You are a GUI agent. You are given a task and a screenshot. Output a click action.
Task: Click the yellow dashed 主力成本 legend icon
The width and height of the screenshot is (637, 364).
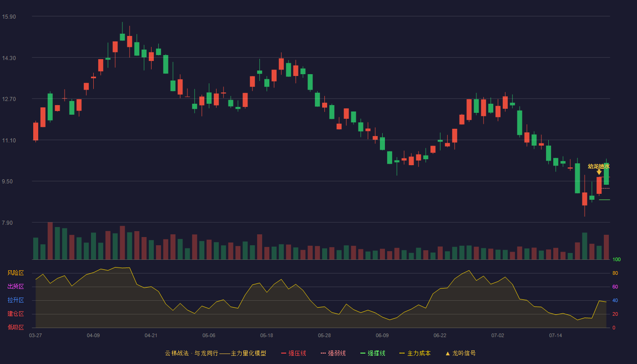pyautogui.click(x=402, y=354)
